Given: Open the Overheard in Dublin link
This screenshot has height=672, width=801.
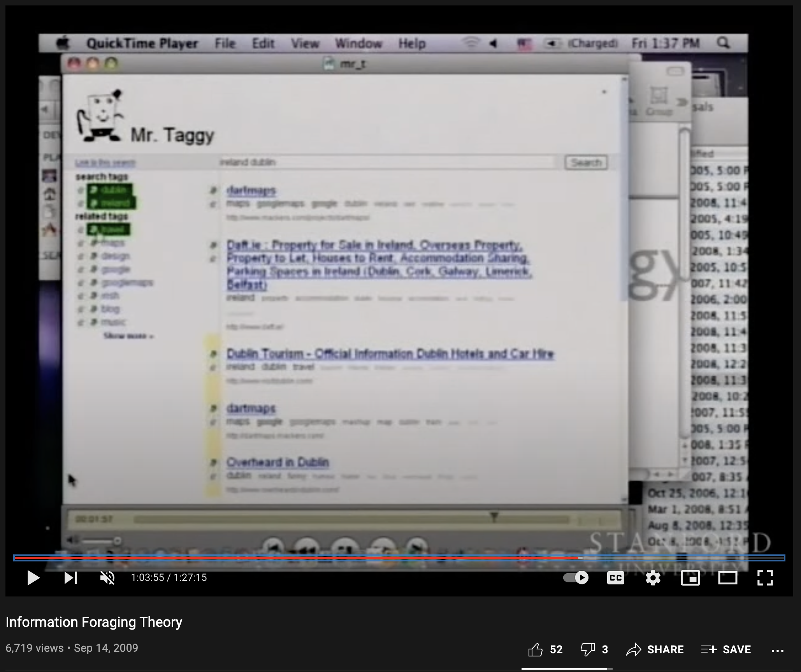Looking at the screenshot, I should click(x=278, y=462).
